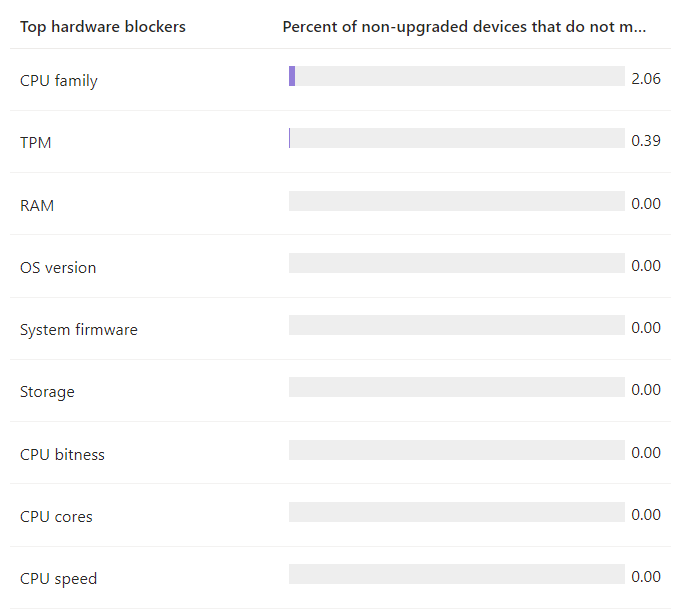Select the CPU speed row label
The image size is (687, 614).
pyautogui.click(x=58, y=579)
